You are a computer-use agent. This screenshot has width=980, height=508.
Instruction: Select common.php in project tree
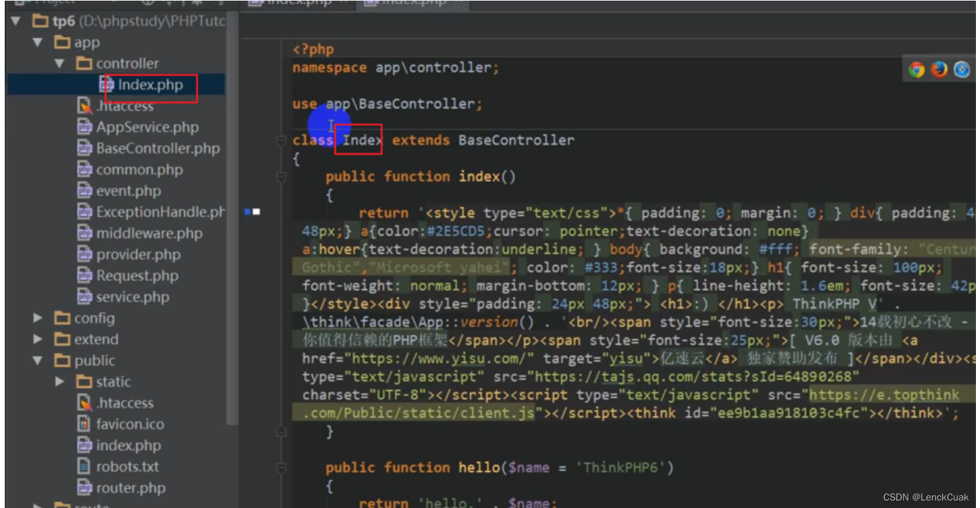coord(139,170)
